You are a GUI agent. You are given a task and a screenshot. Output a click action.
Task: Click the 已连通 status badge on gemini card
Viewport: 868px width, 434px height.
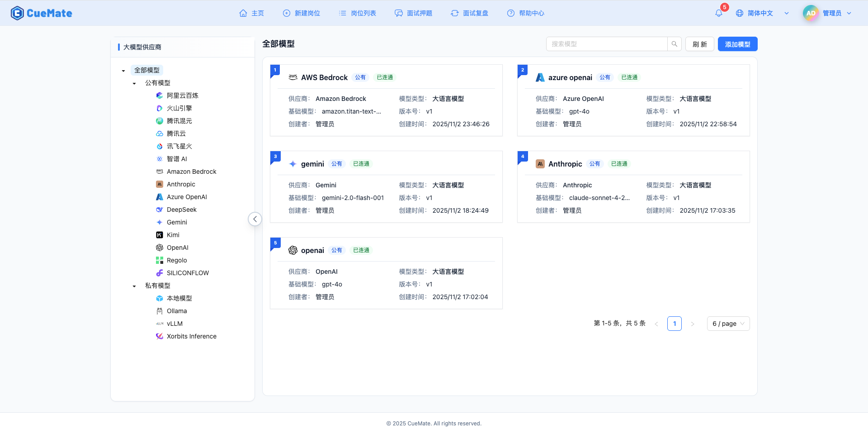coord(361,163)
